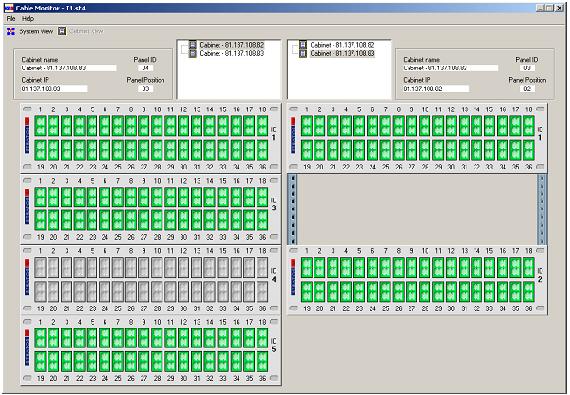Click the left Cabinet IP field

[55, 89]
